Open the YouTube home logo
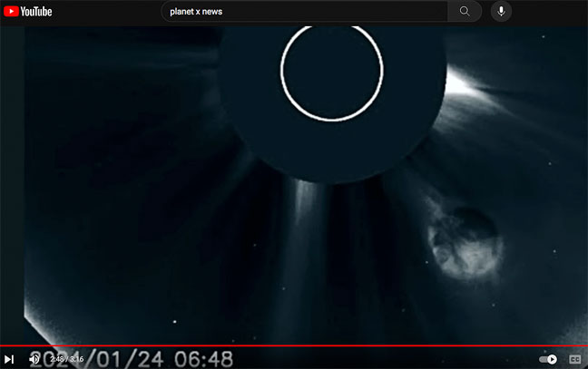Image resolution: width=588 pixels, height=369 pixels. [x=28, y=12]
